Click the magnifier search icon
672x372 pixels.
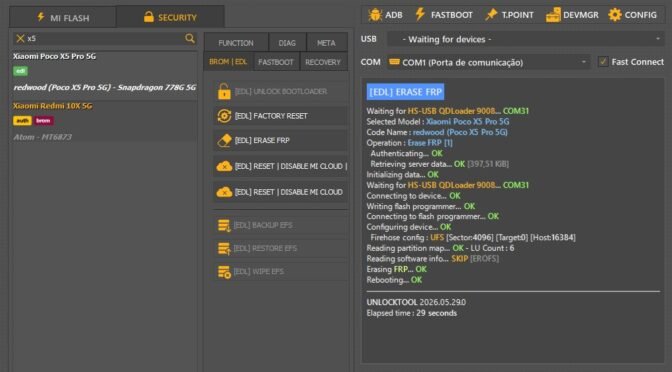point(189,39)
